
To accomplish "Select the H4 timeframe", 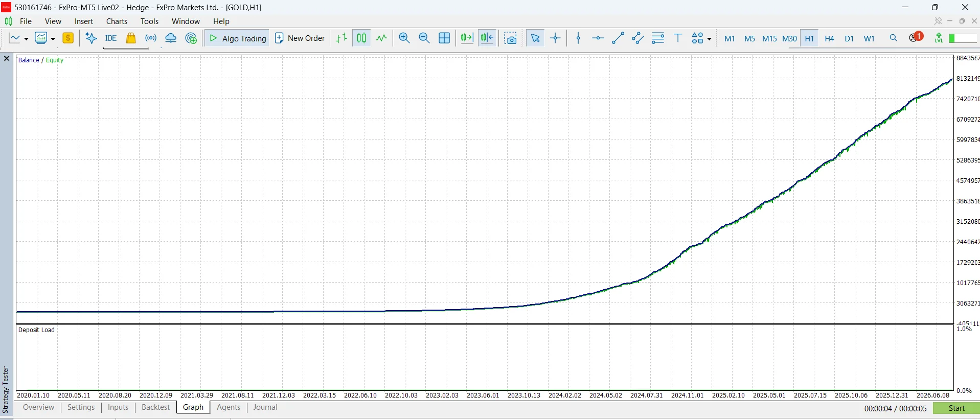I will [829, 38].
